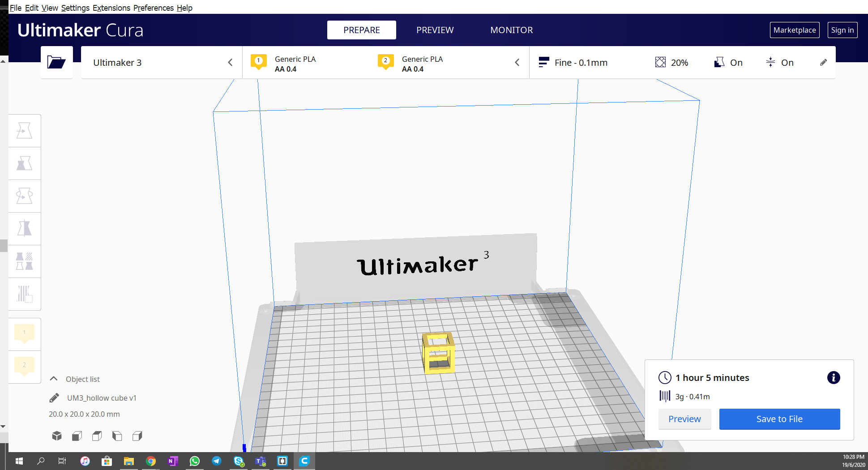The image size is (868, 470).
Task: Click the 1 hour 5 minutes estimate
Action: 712,378
